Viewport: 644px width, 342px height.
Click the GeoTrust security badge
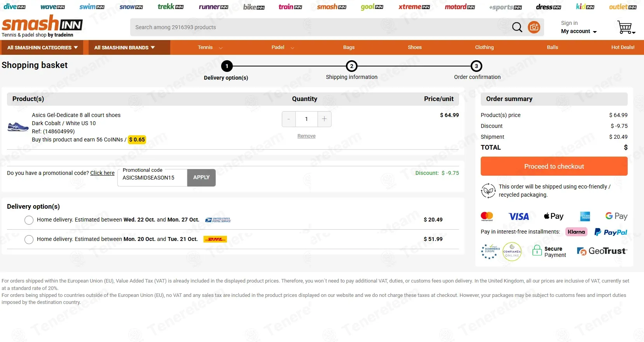coord(602,251)
